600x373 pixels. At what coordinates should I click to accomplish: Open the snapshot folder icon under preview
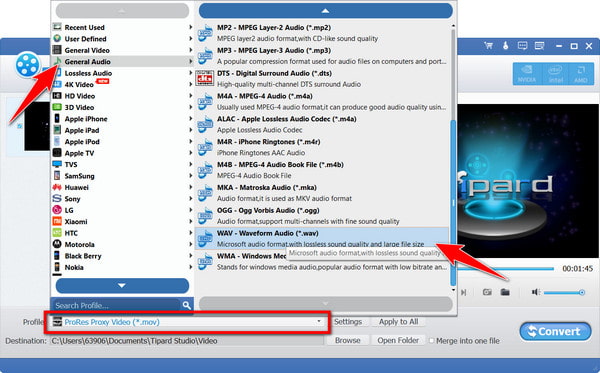tap(505, 292)
